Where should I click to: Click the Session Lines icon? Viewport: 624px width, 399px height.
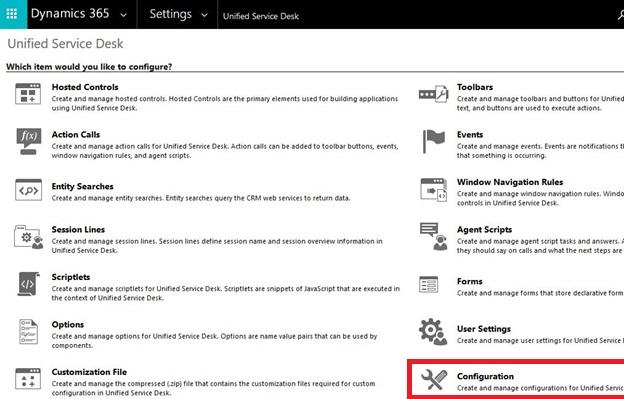click(x=29, y=237)
